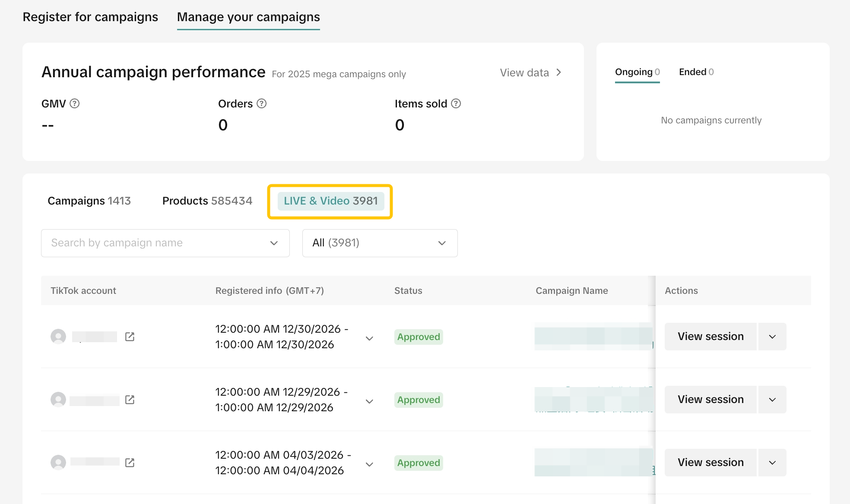Image resolution: width=850 pixels, height=504 pixels.
Task: Open the third View session dropdown arrow
Action: tap(772, 463)
